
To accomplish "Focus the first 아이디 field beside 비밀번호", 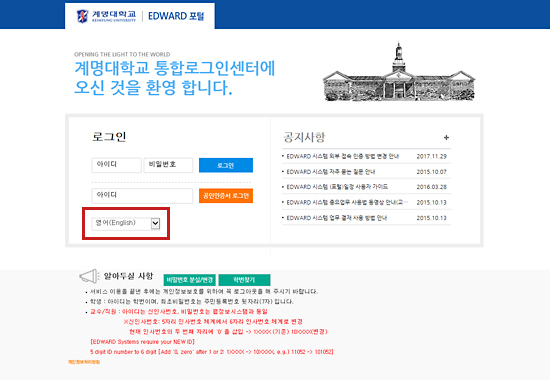I will point(116,165).
